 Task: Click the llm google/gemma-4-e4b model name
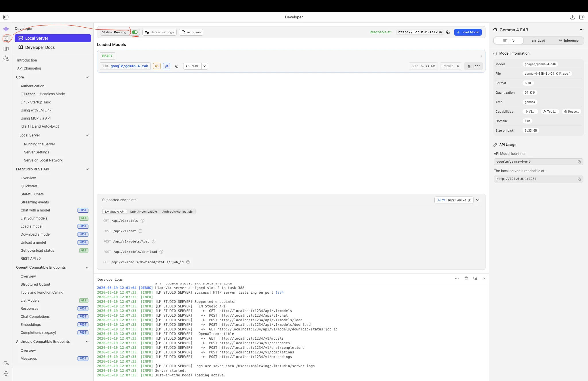point(125,66)
